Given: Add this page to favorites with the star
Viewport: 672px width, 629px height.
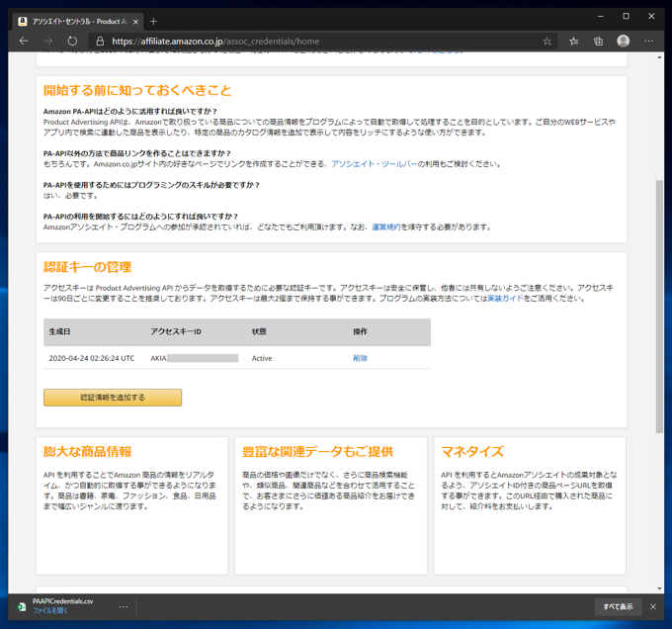Looking at the screenshot, I should click(x=546, y=42).
